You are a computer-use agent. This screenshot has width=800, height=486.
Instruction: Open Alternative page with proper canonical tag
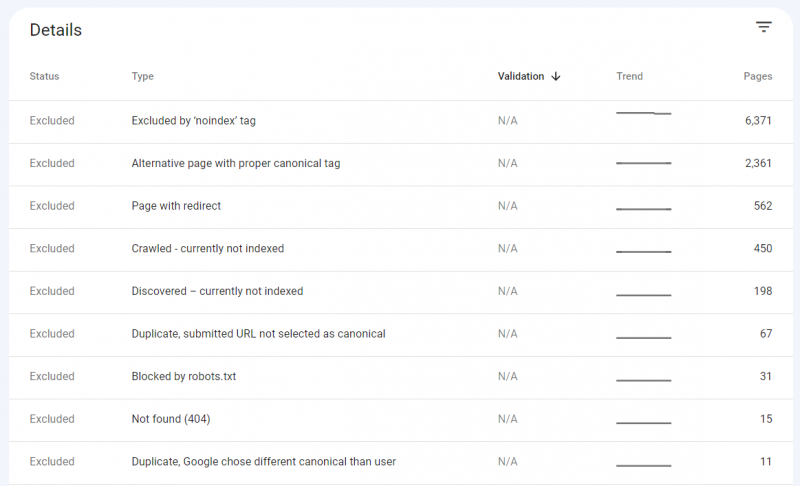(401, 164)
